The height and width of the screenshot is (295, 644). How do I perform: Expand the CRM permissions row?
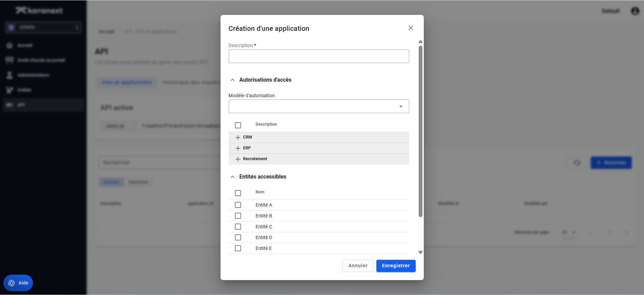click(x=238, y=138)
